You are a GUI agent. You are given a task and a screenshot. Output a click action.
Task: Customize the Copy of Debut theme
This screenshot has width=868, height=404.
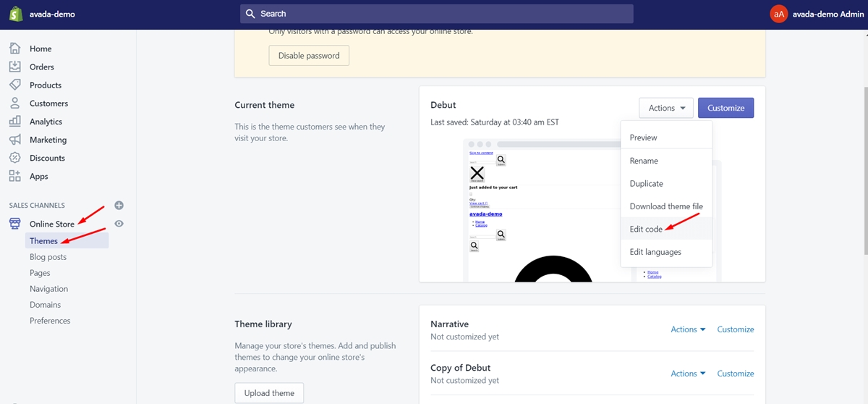[x=736, y=374]
